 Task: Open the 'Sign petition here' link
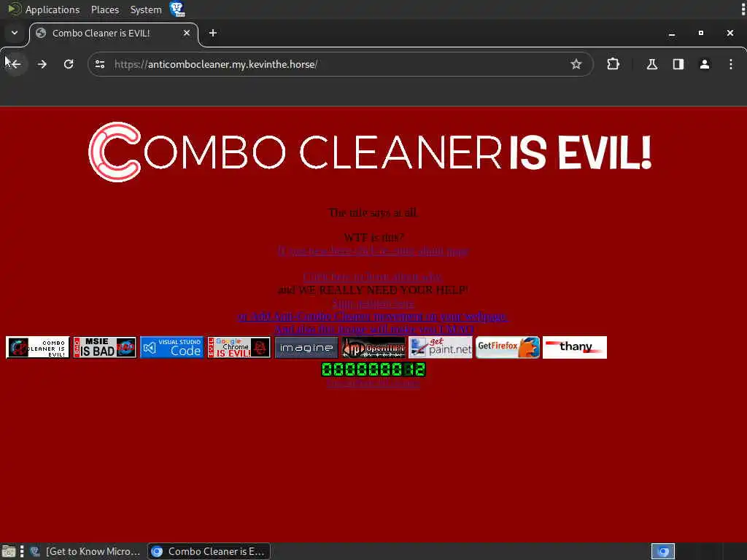(373, 303)
